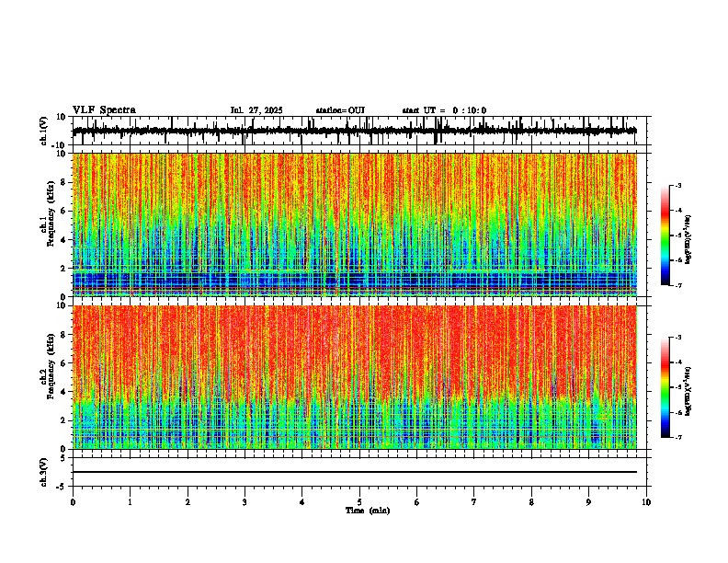Click time axis tick label '5'

pyautogui.click(x=359, y=502)
